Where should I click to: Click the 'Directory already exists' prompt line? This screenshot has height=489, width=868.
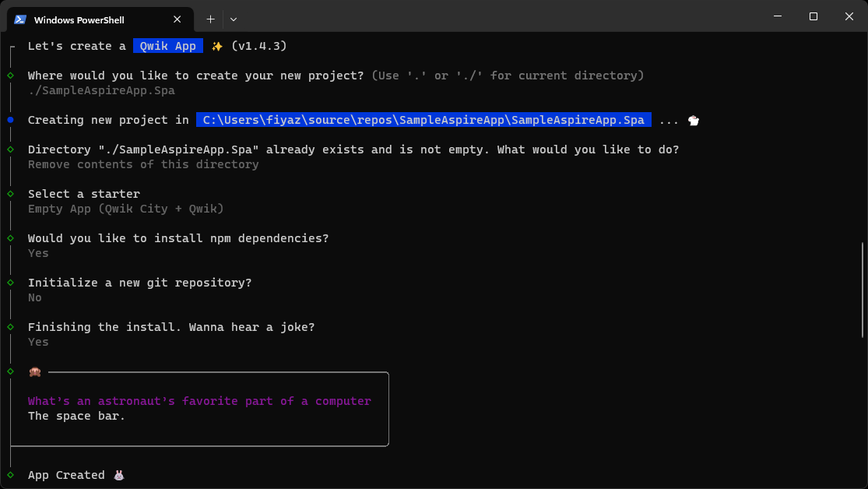coord(353,150)
